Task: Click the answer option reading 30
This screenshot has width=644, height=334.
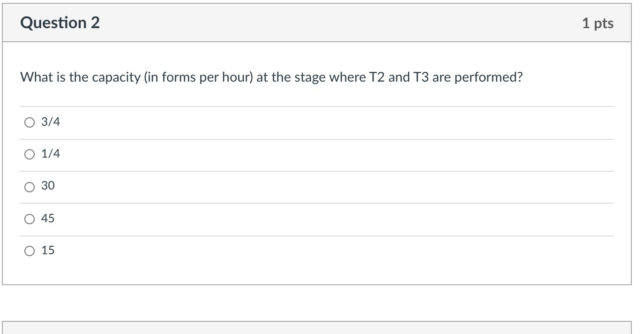Action: (48, 186)
